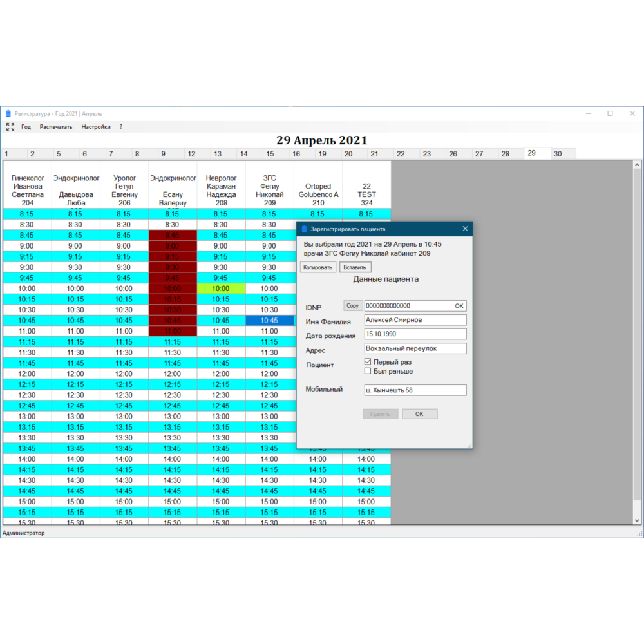Click the Регистратура app icon in title bar
Screen dimensions: 644x644
coord(8,113)
